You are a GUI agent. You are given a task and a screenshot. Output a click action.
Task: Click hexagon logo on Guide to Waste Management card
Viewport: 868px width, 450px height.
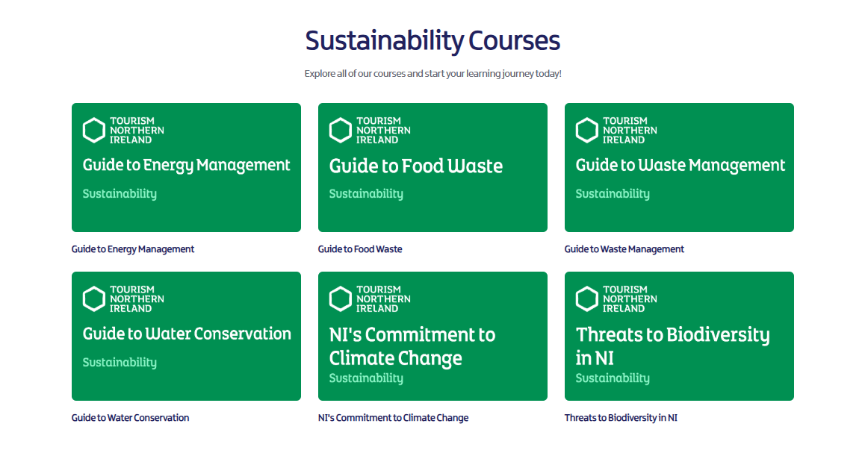tap(587, 131)
